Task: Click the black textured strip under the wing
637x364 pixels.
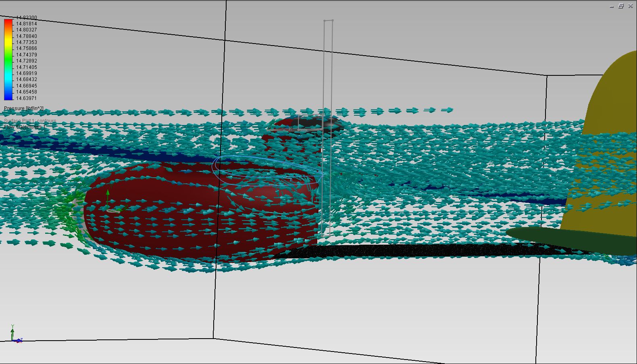Action: click(403, 250)
